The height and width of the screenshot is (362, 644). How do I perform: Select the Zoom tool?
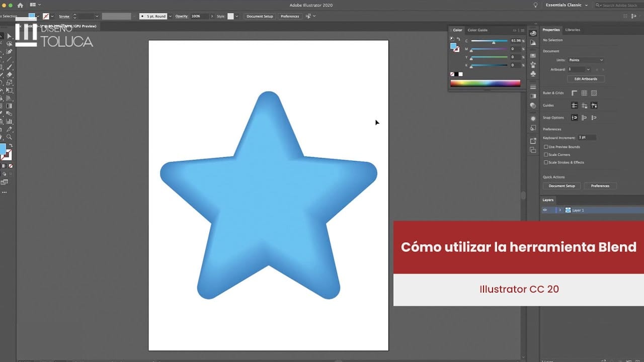pyautogui.click(x=9, y=137)
